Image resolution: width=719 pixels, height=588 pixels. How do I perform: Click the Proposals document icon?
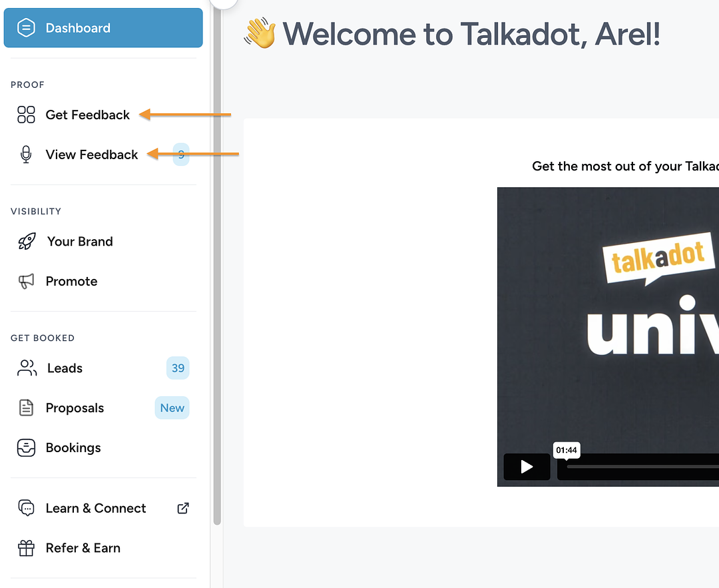(26, 408)
